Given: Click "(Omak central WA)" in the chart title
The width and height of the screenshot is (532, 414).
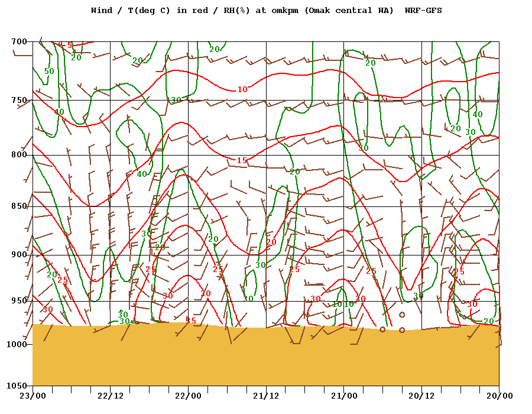Looking at the screenshot, I should tap(349, 11).
